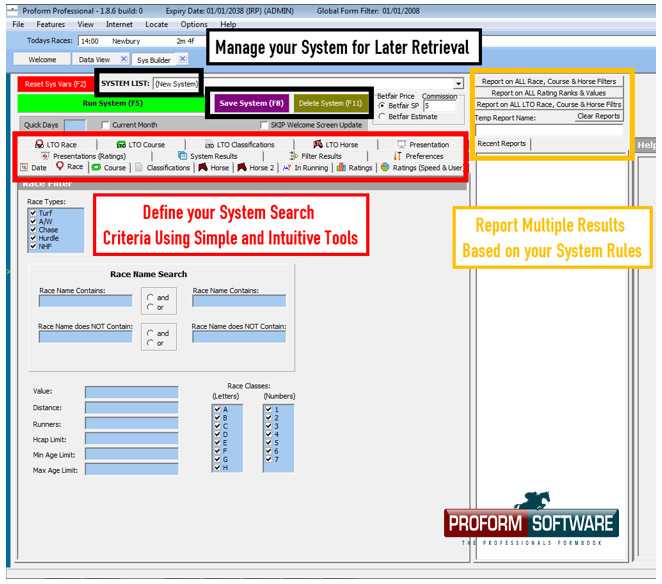
Task: Open the Features menu
Action: pos(51,24)
